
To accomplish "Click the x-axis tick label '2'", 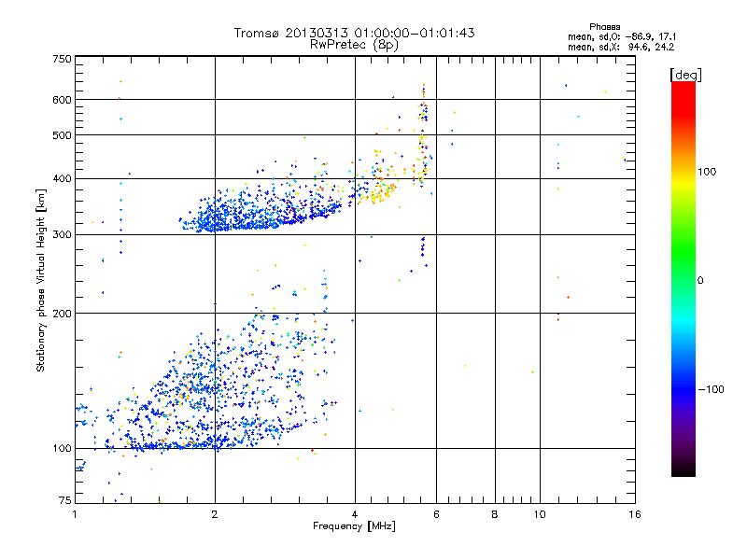I will click(215, 514).
